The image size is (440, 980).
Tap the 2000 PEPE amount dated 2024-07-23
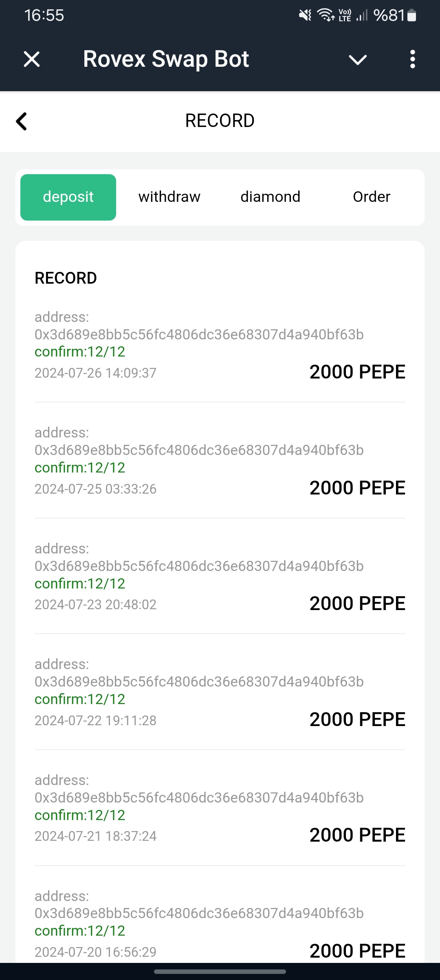coord(357,603)
